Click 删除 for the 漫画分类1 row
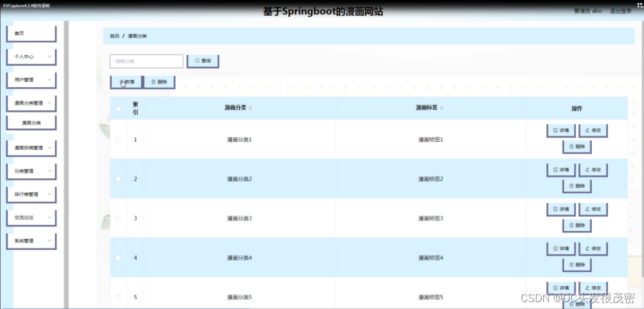 coord(577,147)
